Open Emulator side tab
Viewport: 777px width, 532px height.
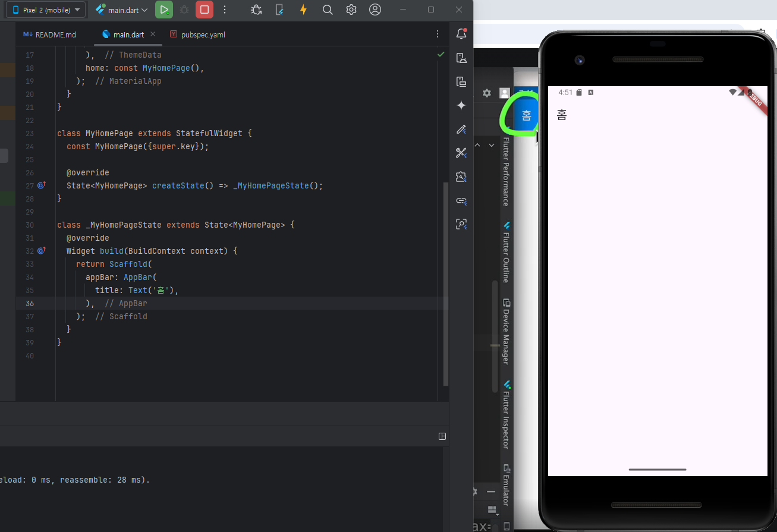506,484
